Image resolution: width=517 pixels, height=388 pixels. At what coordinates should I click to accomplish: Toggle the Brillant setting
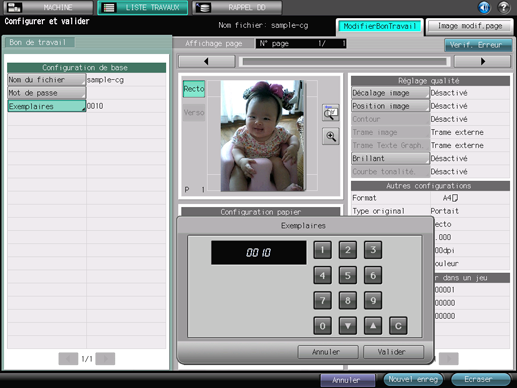(x=390, y=158)
